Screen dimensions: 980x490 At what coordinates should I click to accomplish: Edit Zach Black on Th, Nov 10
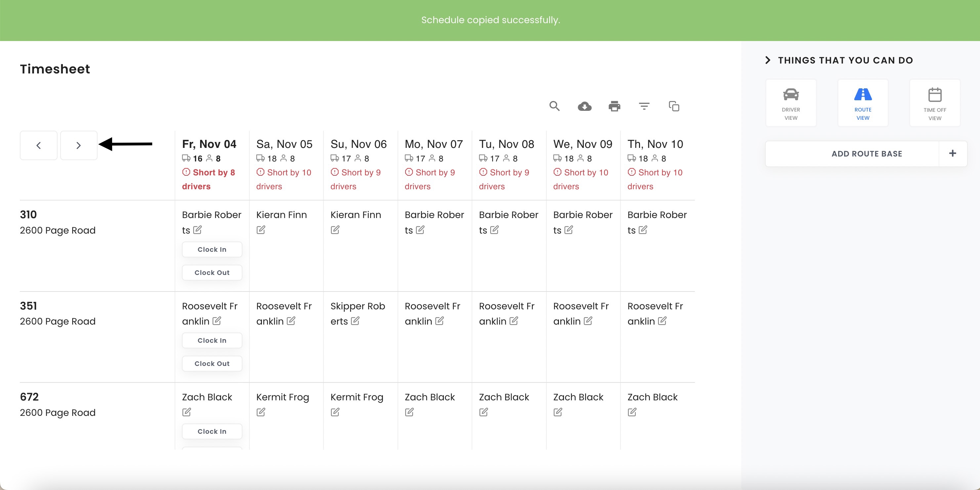point(632,412)
